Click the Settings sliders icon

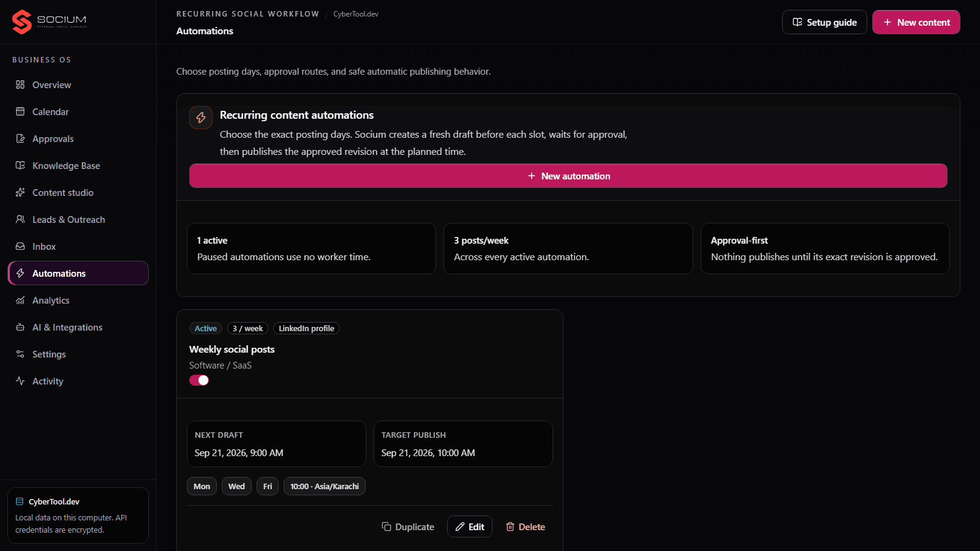[20, 354]
